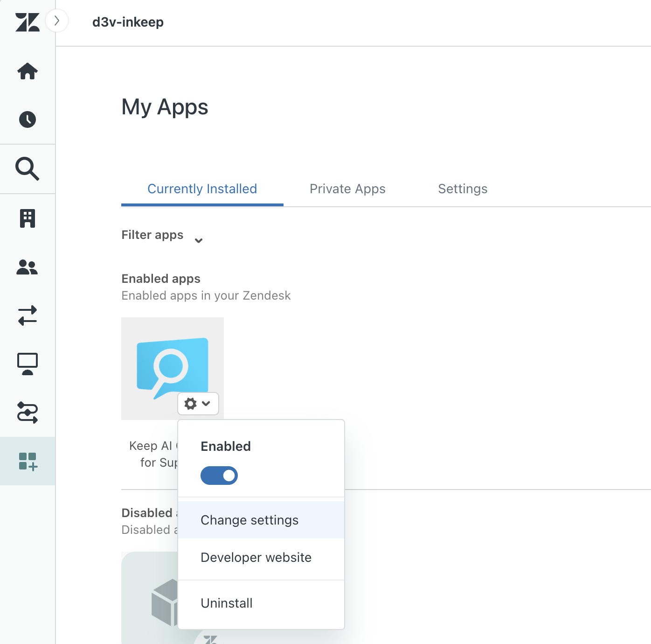Open the Settings tab

pyautogui.click(x=463, y=189)
